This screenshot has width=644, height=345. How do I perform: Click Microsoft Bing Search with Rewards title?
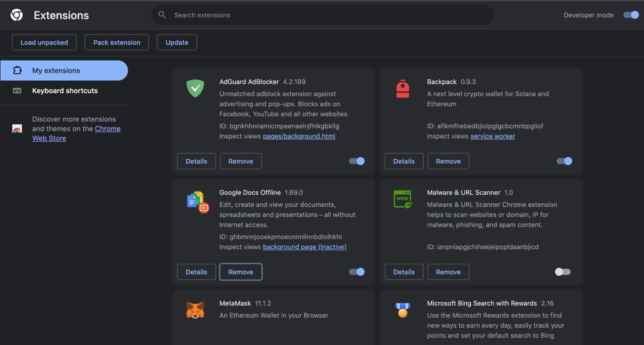[x=482, y=303]
